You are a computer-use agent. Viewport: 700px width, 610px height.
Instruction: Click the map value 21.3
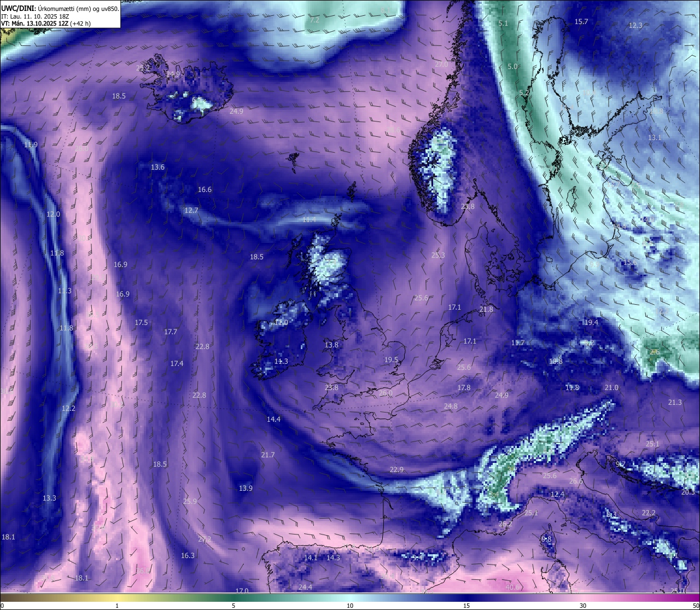pyautogui.click(x=675, y=403)
